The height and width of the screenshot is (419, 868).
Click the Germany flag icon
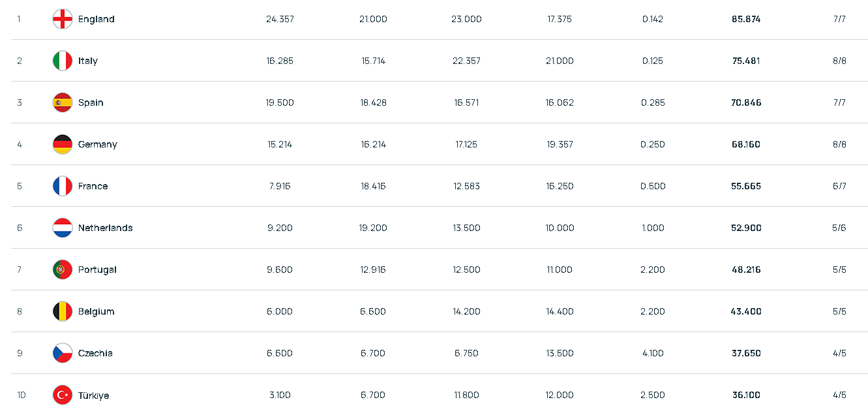(x=63, y=144)
